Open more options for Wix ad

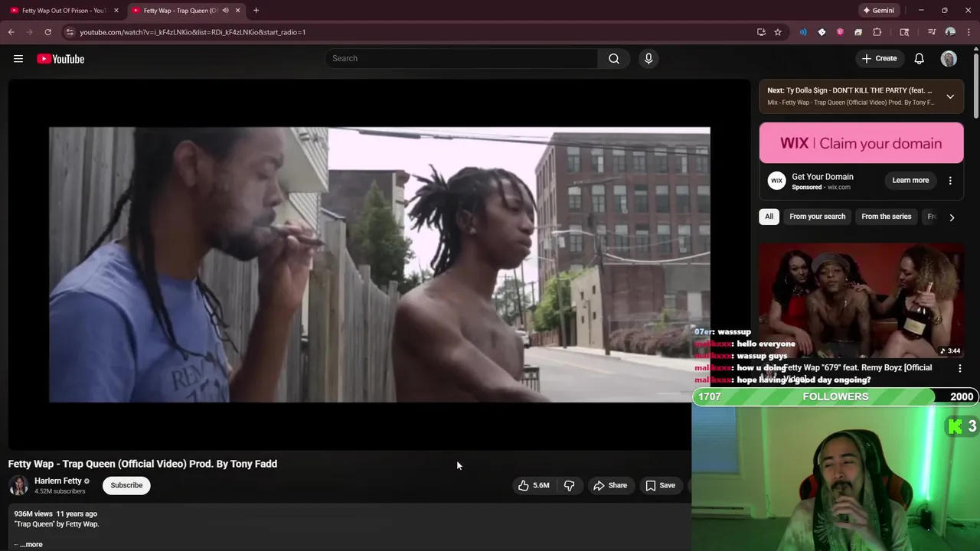[x=950, y=181]
